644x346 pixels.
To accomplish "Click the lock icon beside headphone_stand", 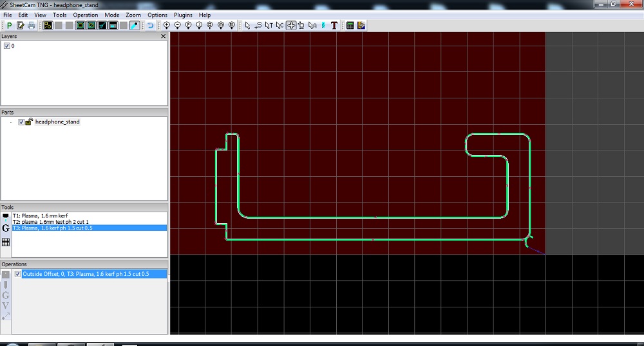I will click(29, 122).
